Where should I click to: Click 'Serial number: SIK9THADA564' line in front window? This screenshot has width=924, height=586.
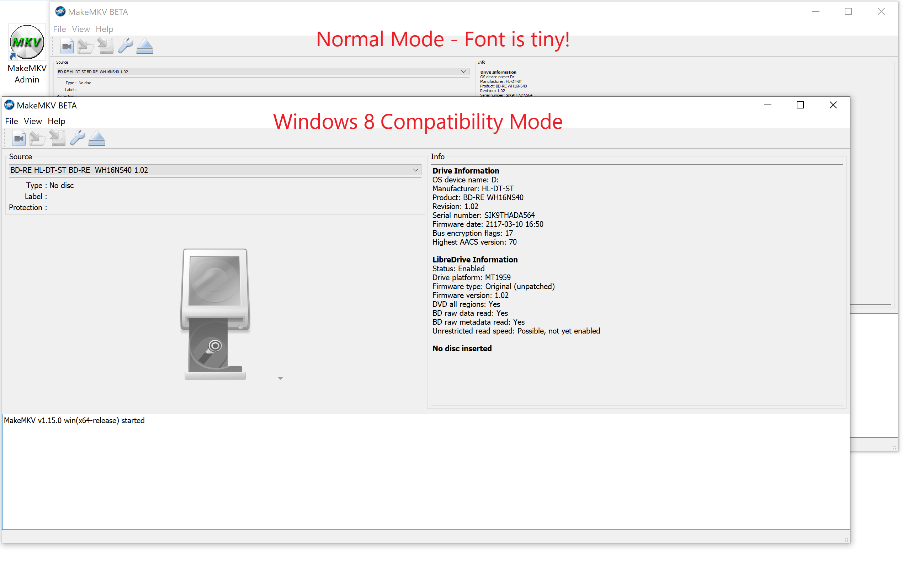pos(483,215)
